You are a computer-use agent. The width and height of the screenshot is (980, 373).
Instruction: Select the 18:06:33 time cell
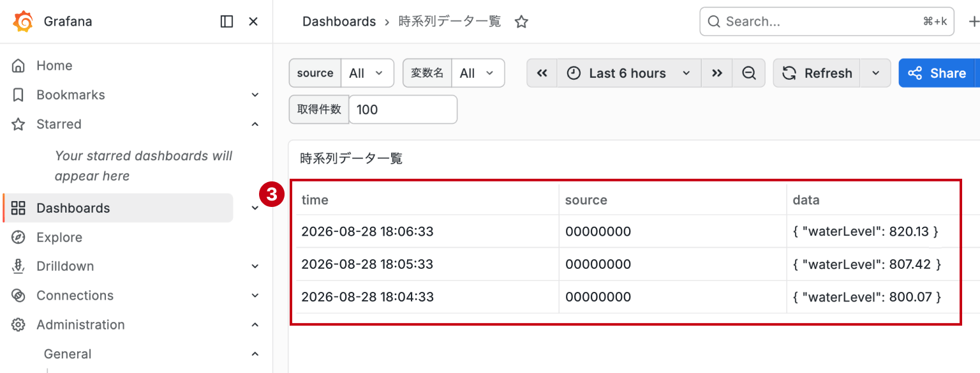click(x=427, y=231)
